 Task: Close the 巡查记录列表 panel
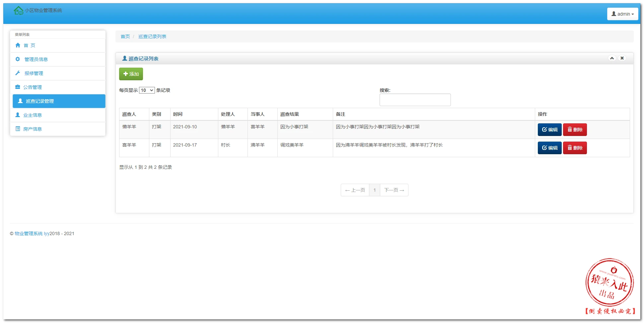622,58
